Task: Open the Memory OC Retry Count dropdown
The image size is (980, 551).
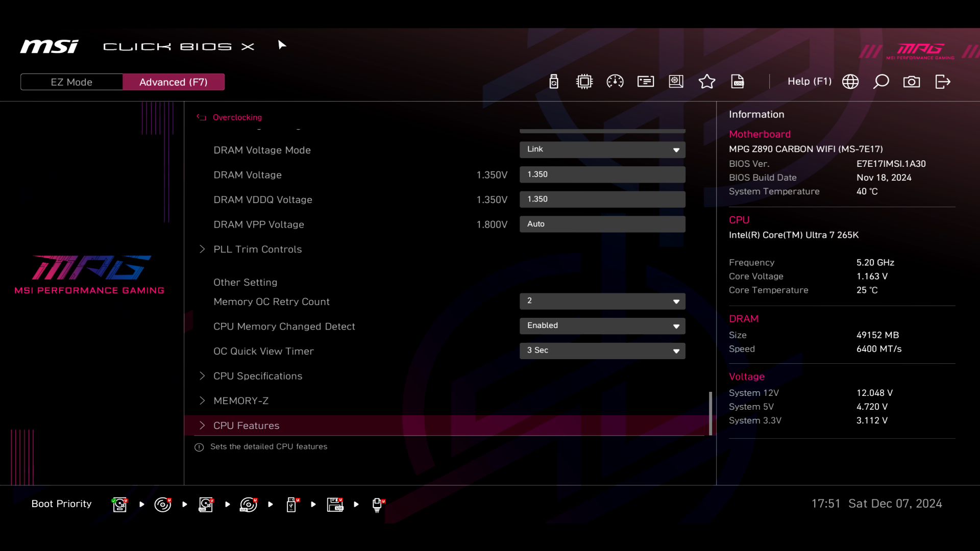Action: 602,301
